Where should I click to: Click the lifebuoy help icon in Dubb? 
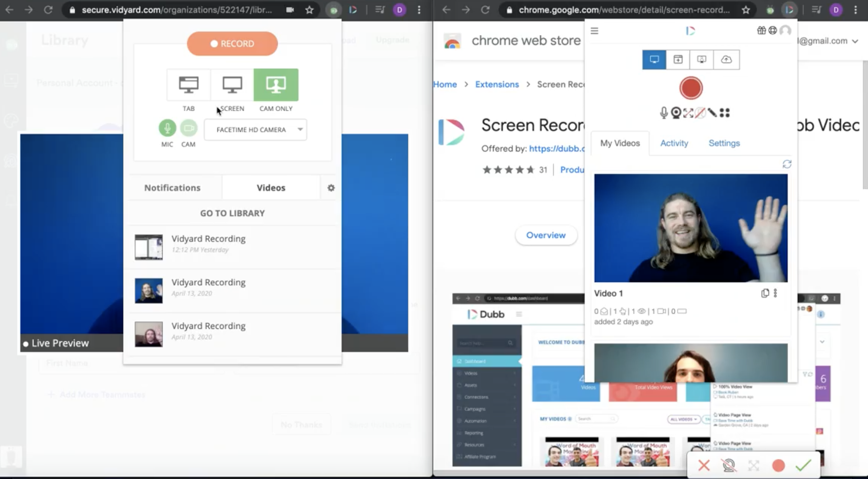[773, 31]
